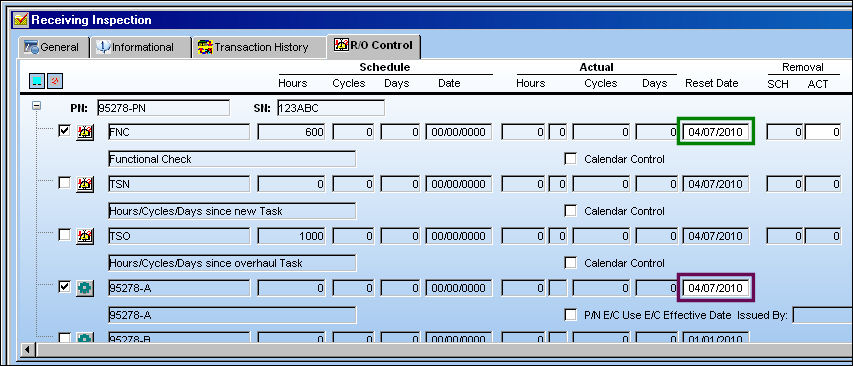Click the FNC schedule Date field
Viewport: 853px width, 366px height.
459,132
